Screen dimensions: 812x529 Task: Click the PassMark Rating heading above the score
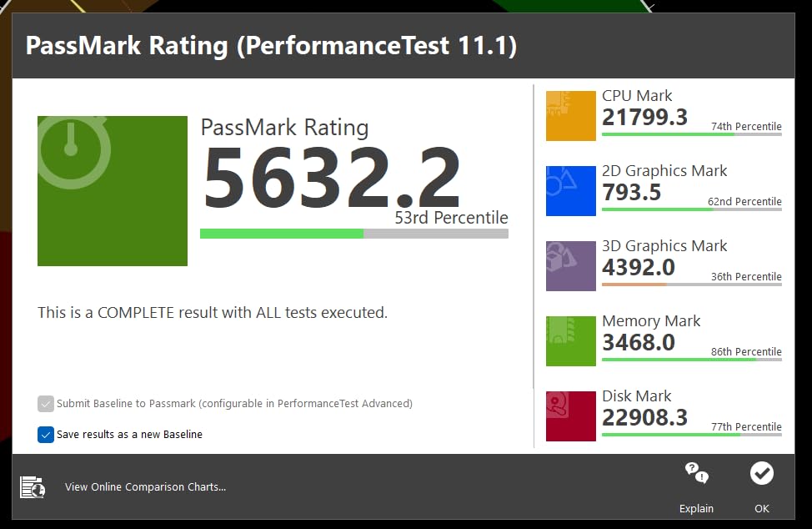pyautogui.click(x=285, y=128)
